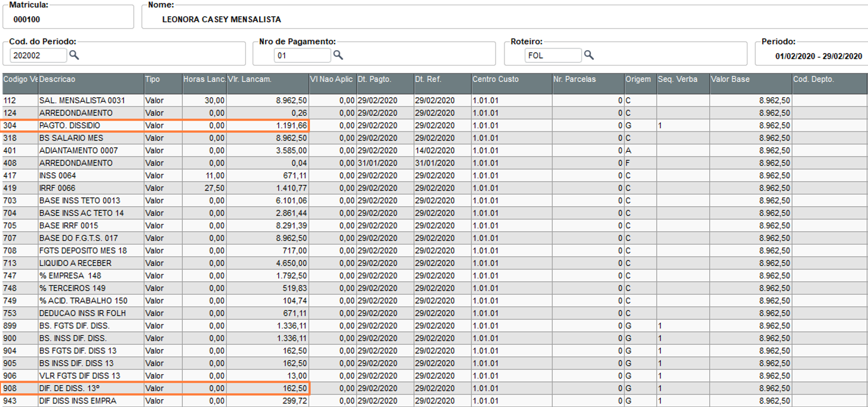Select the BASE INSS AC TETO 14 row
The width and height of the screenshot is (868, 407).
[x=434, y=213]
